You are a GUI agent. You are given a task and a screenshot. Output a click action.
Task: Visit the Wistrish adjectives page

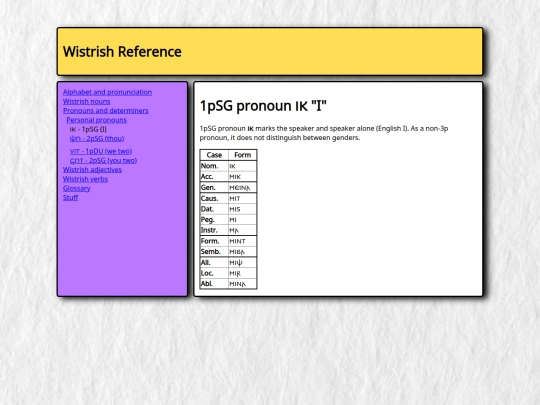click(92, 170)
